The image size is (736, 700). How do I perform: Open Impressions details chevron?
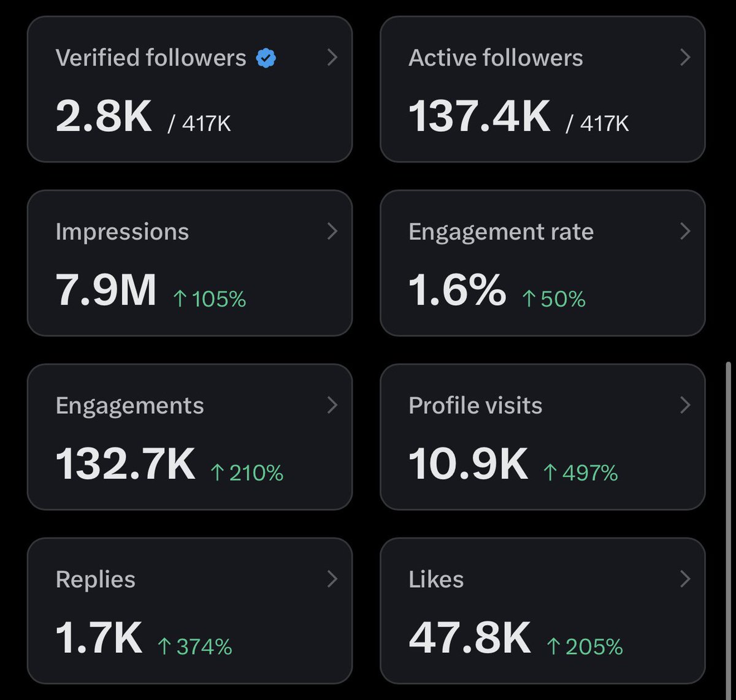(x=332, y=231)
